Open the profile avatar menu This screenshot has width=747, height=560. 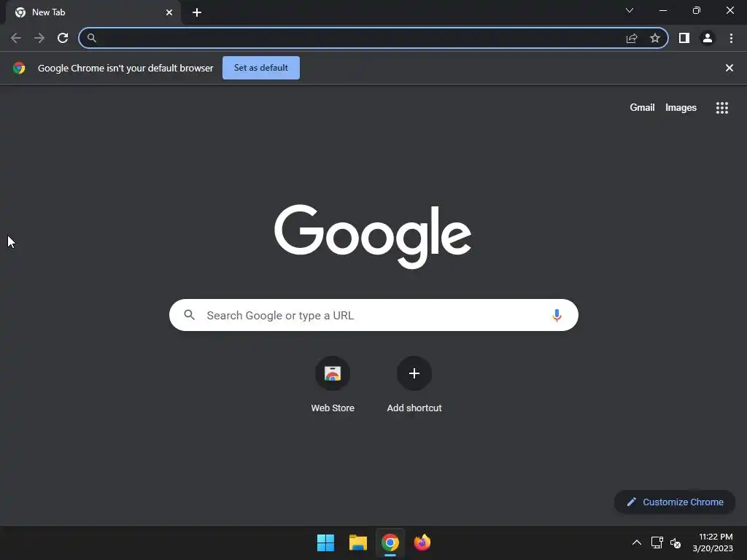(x=708, y=38)
